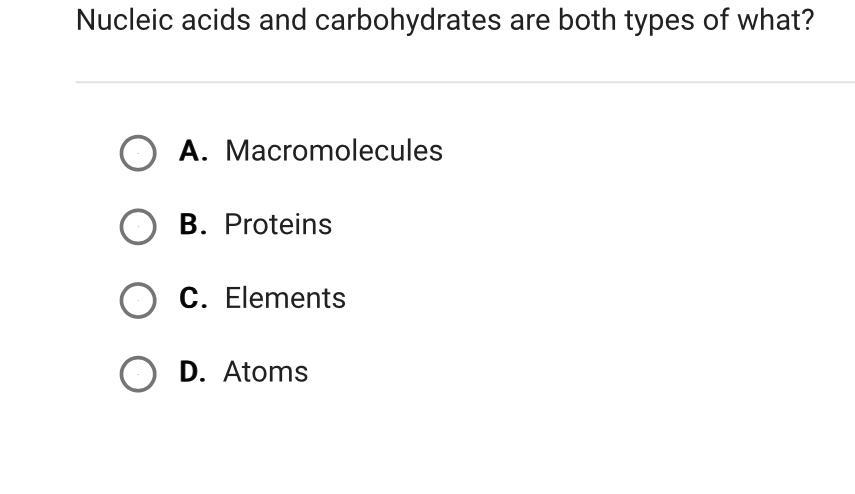The width and height of the screenshot is (855, 494).
Task: Click the word acids in the question
Action: [x=216, y=20]
